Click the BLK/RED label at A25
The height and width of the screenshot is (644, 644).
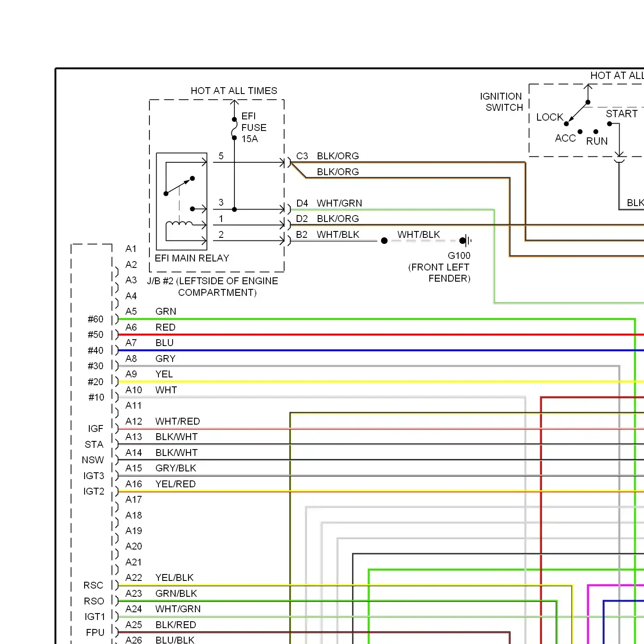(176, 625)
